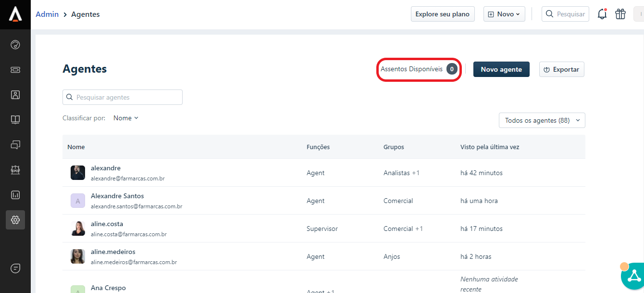Click alexandre's profile photo thumbnail
This screenshot has width=644, height=293.
coord(78,173)
